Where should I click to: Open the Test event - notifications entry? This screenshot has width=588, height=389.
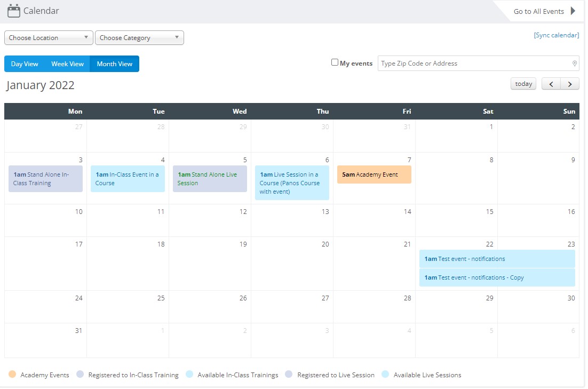[x=497, y=259]
